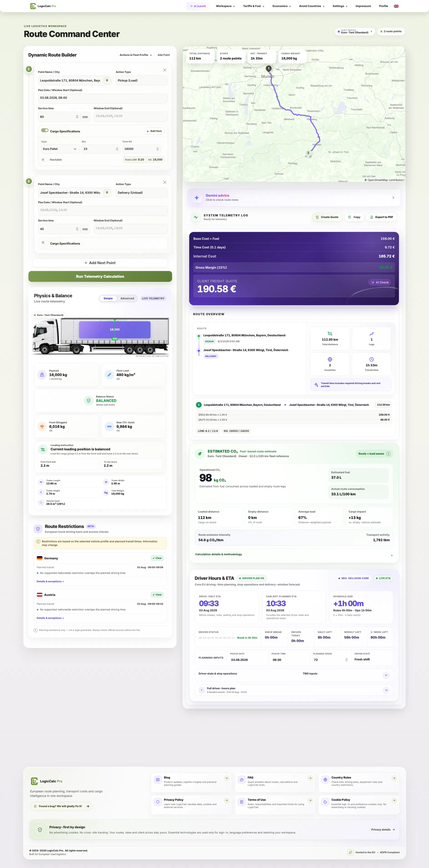Remove route point 1 with X icon
Viewport: 429px width, 868px height.
165,70
